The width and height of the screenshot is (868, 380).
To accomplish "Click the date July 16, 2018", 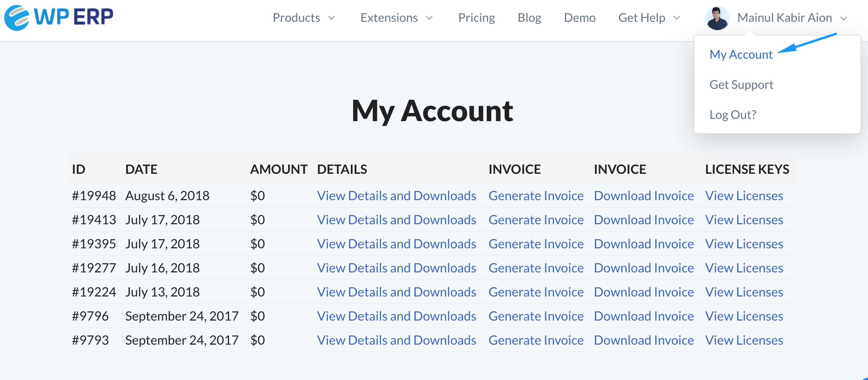I will 162,268.
